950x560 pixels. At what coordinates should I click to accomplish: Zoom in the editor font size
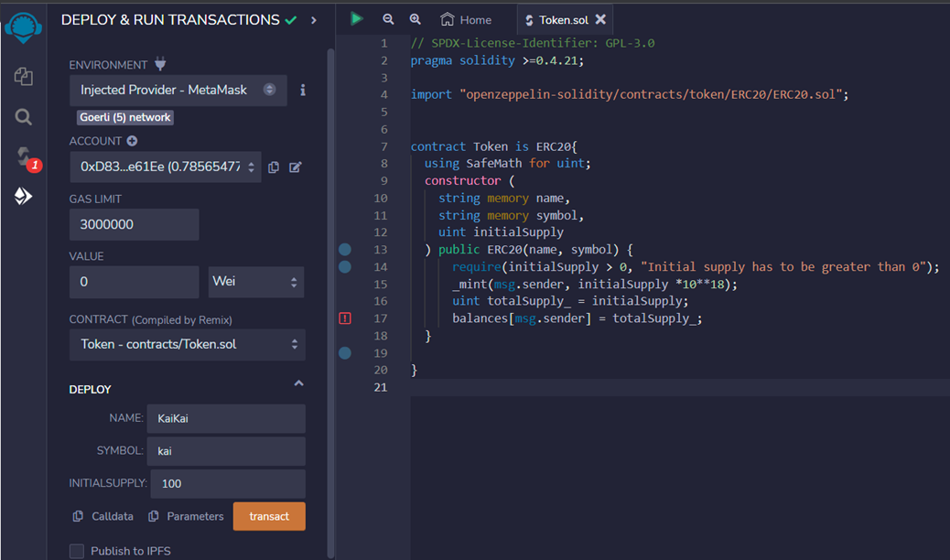click(x=416, y=19)
